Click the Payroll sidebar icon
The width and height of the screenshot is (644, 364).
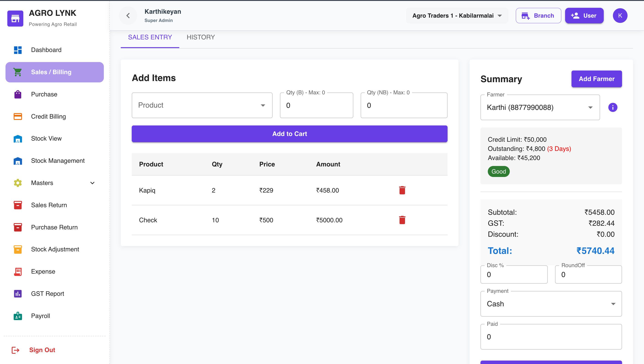coord(18,316)
